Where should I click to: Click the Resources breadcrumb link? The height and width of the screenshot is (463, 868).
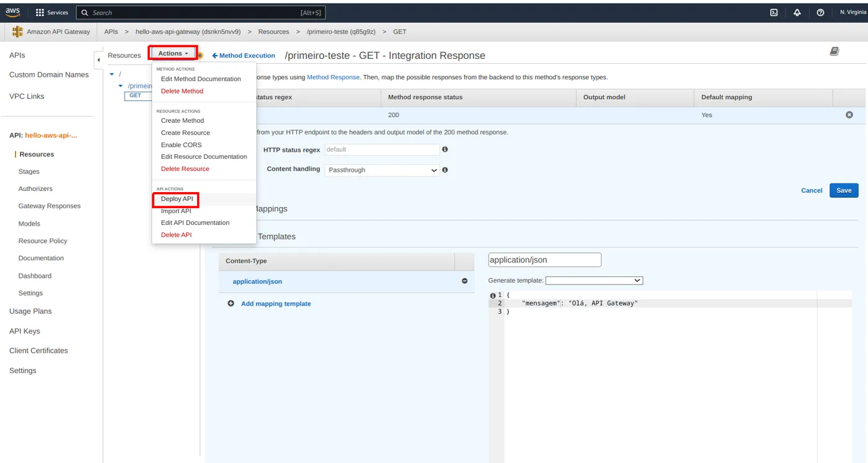click(273, 32)
